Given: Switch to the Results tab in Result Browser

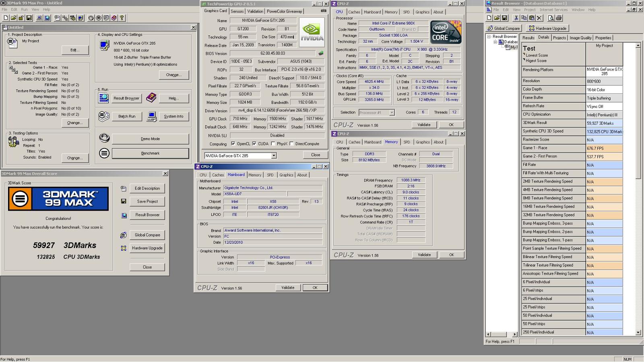Looking at the screenshot, I should tap(528, 38).
